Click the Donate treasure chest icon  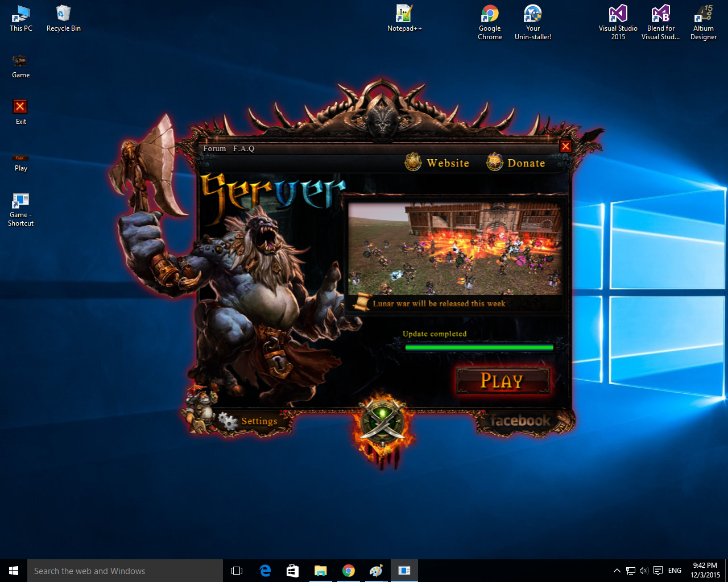(x=495, y=162)
